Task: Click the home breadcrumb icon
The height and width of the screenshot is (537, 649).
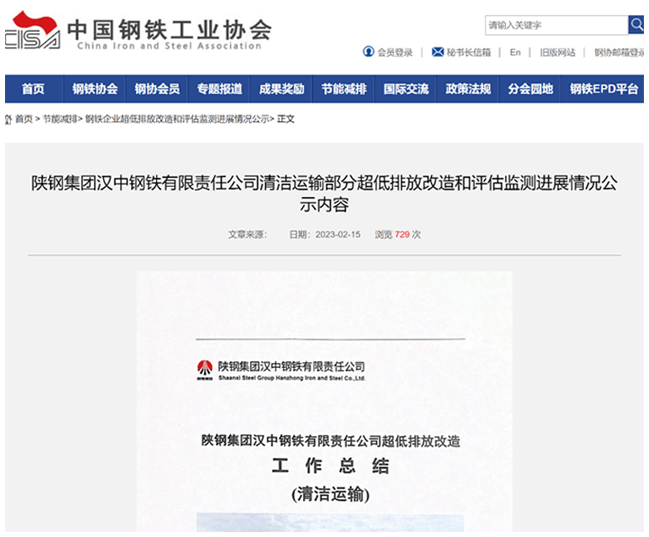Action: pyautogui.click(x=8, y=119)
